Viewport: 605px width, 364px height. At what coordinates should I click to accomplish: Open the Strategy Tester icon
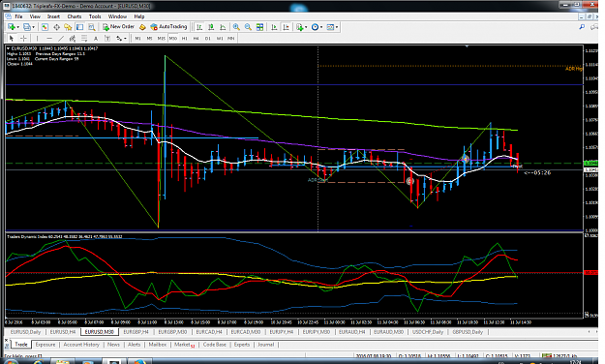tap(91, 27)
